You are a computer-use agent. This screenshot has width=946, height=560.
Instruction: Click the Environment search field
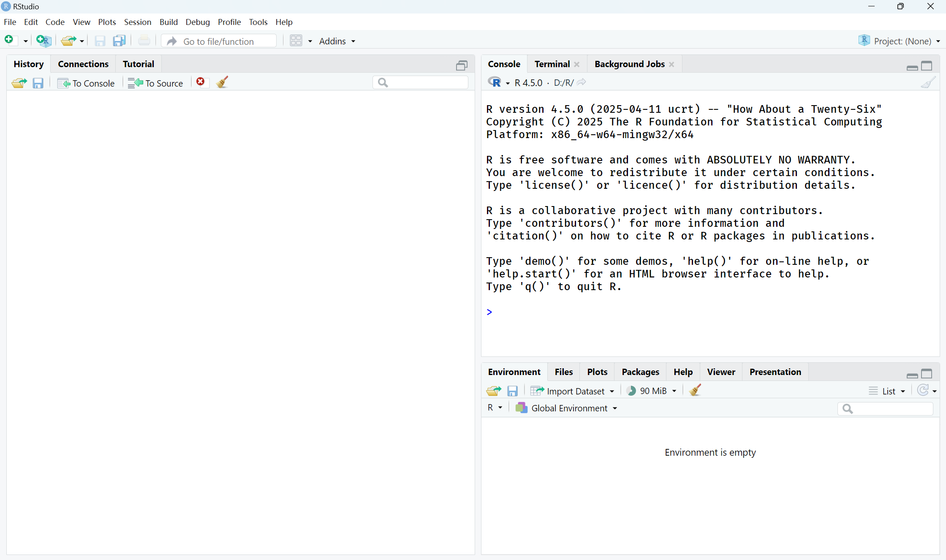pyautogui.click(x=885, y=408)
